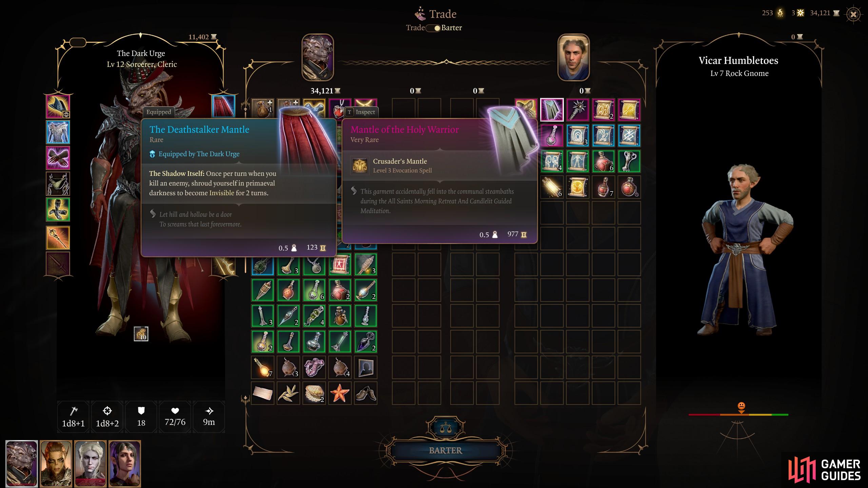Viewport: 868px width, 488px height.
Task: Toggle the Trade/Barter mode switch
Action: (x=433, y=28)
